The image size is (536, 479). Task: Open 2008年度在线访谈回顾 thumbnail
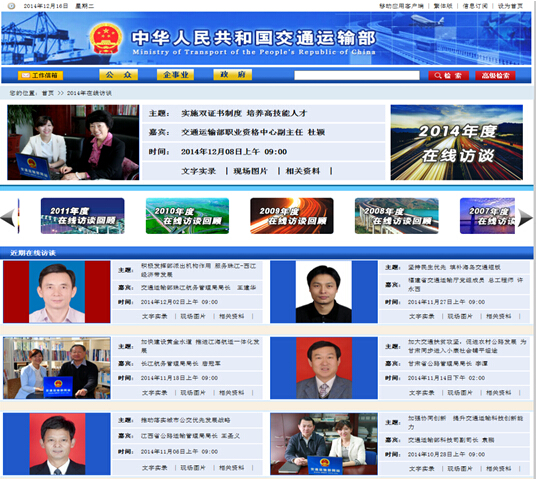[x=397, y=216]
